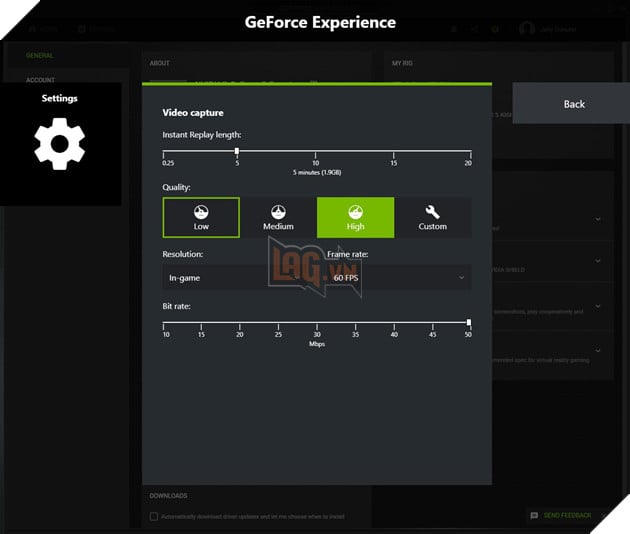Select the Medium quality preset
The height and width of the screenshot is (534, 630).
click(x=278, y=217)
